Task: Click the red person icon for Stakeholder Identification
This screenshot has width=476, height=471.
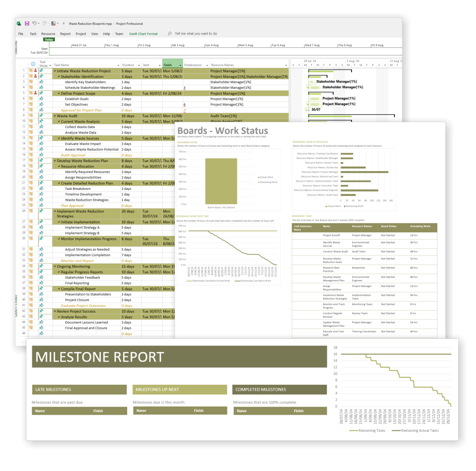Action: pos(35,76)
